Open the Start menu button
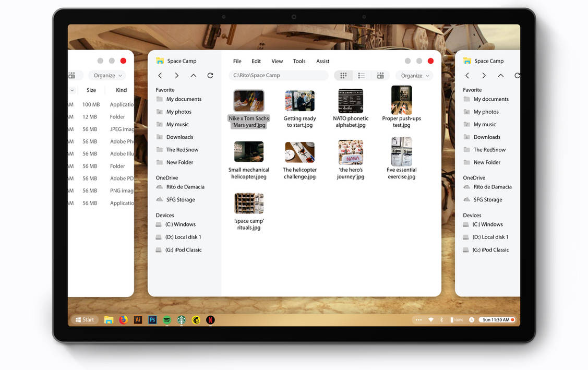Viewport: 588px width, 370px height. [85, 320]
